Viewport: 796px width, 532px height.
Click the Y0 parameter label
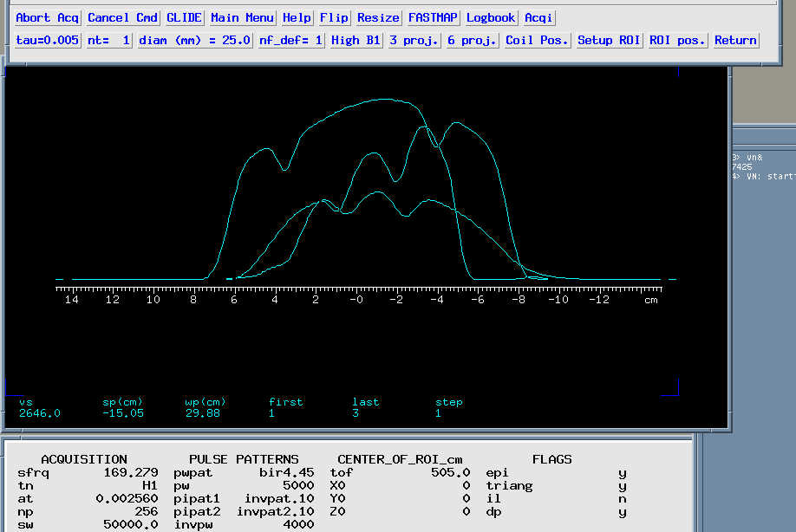[x=337, y=498]
